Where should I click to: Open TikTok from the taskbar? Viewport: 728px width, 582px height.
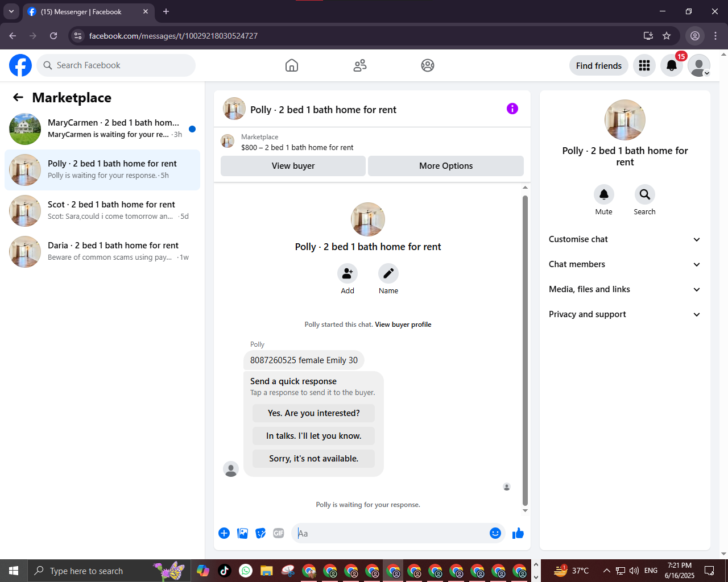click(x=224, y=571)
